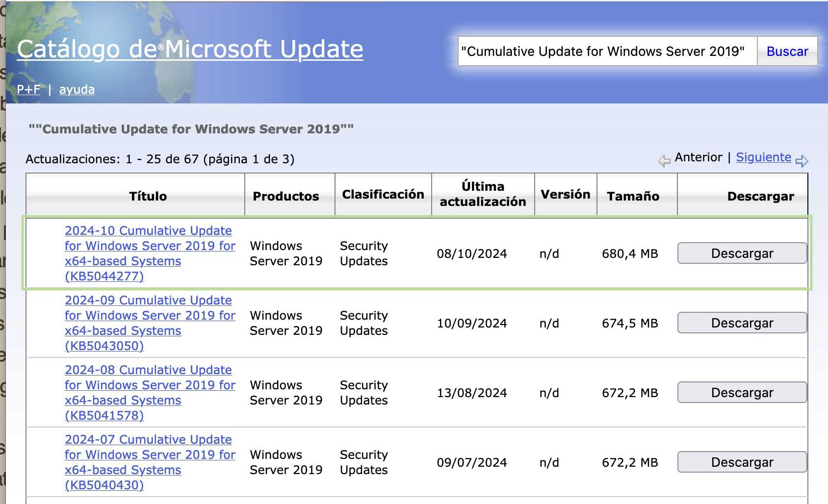Sort by Productos column header

click(286, 196)
